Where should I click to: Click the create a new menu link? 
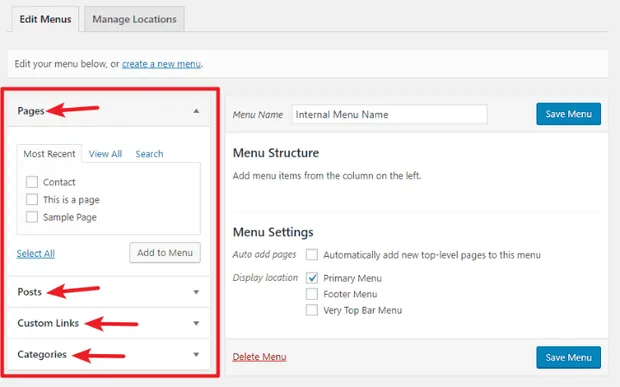pos(161,64)
